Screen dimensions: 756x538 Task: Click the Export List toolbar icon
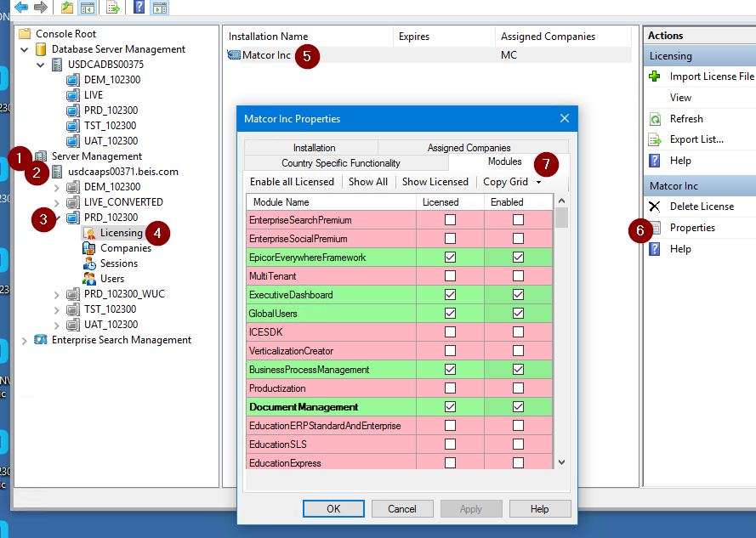[x=113, y=8]
